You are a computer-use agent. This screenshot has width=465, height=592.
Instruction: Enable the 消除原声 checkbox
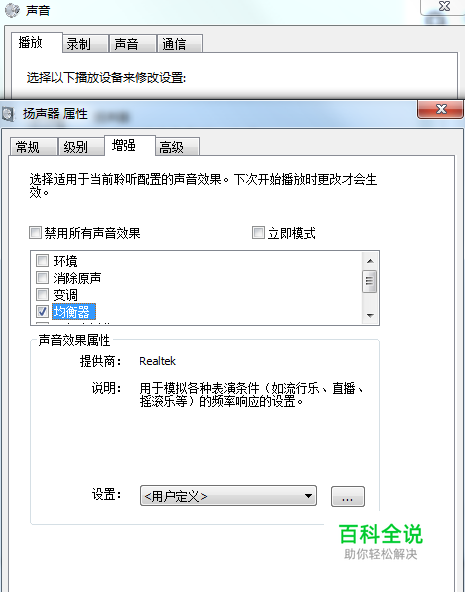click(42, 278)
